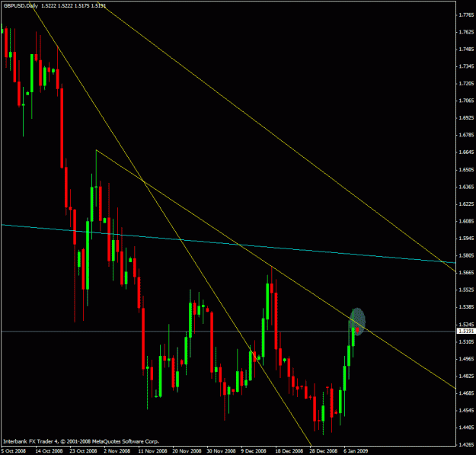Click the 14 Oct 2008 date label

[x=49, y=450]
